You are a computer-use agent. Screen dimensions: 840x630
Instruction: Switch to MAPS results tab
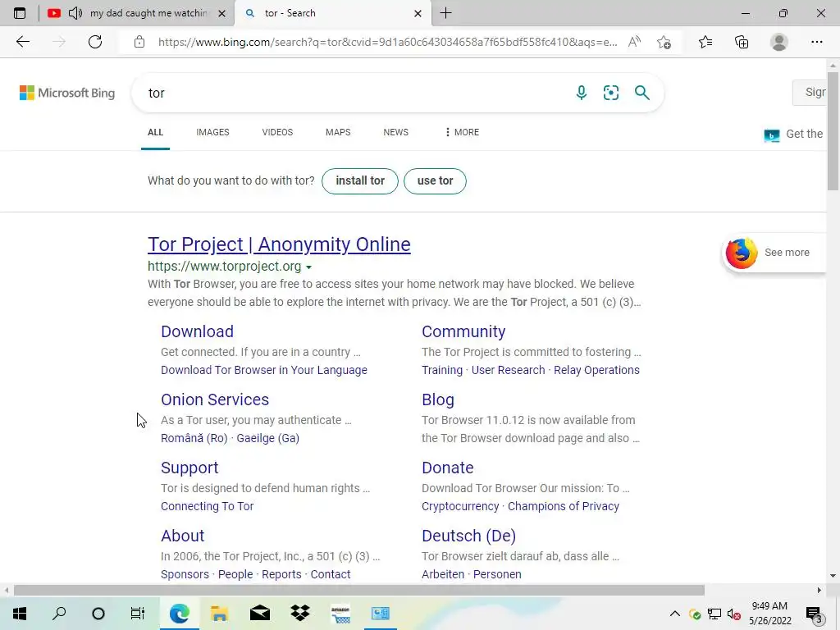coord(338,132)
